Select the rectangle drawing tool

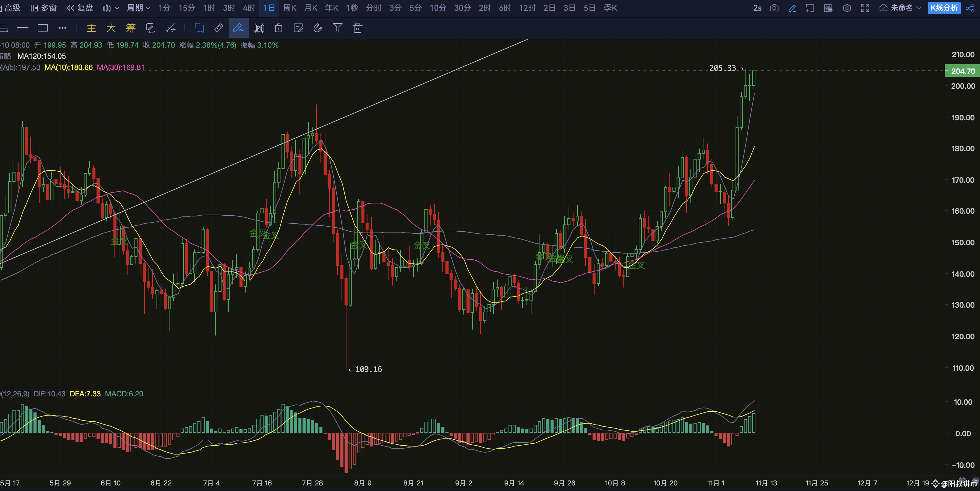[x=43, y=28]
